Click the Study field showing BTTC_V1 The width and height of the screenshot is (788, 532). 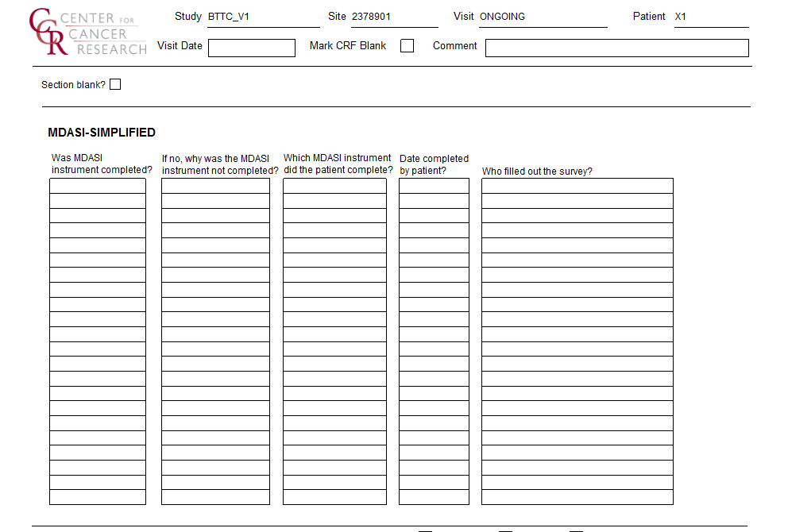[x=262, y=17]
